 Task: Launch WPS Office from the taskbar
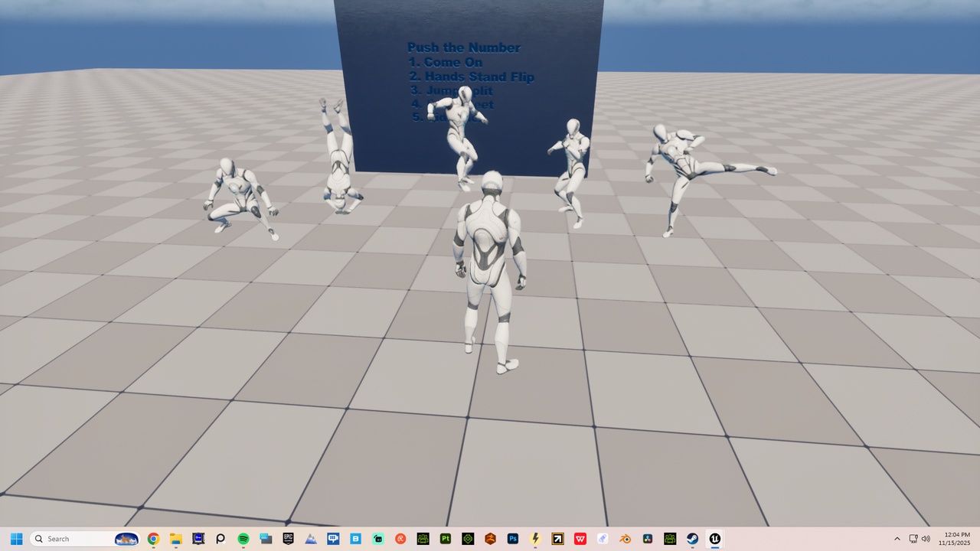pos(580,539)
